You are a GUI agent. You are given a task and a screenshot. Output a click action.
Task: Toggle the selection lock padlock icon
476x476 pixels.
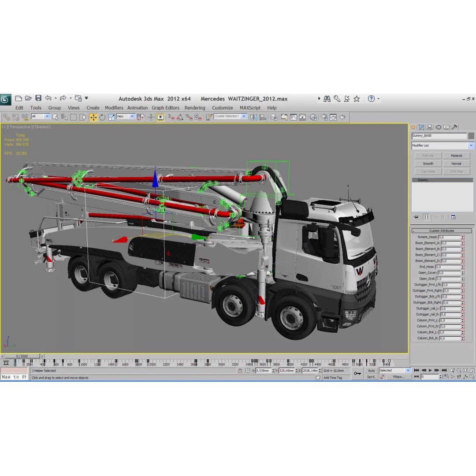pyautogui.click(x=240, y=370)
